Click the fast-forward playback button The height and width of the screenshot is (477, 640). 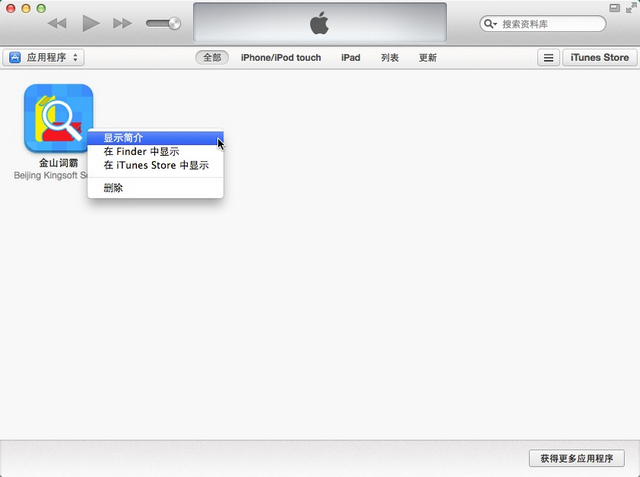(x=122, y=23)
